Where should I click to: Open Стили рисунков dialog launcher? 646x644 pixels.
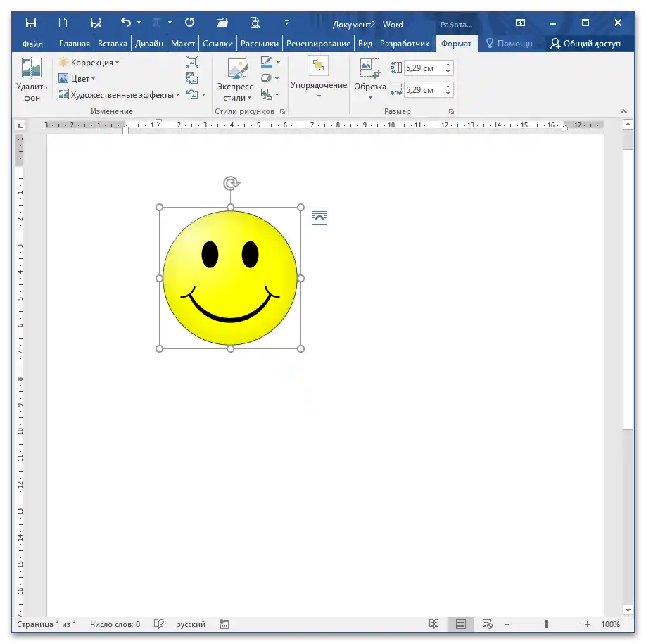(283, 112)
